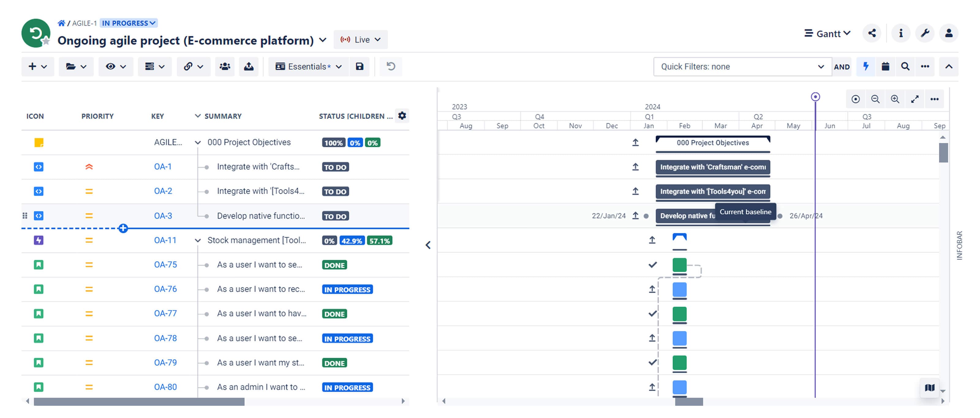Open the wrench settings icon

925,33
